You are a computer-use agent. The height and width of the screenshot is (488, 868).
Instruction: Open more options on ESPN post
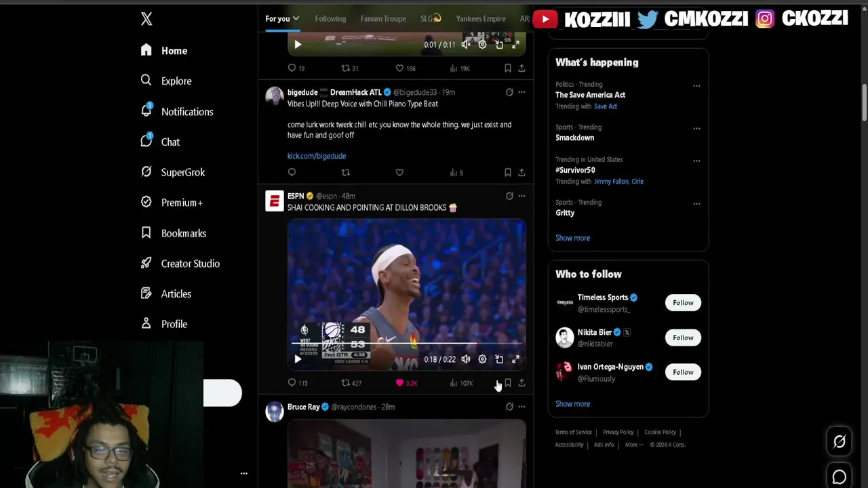coord(521,196)
